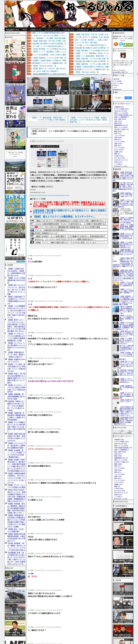Open the Twitterまとめ (942) category in upper archive
This screenshot has width=138, height=644.
pyautogui.click(x=120, y=111)
